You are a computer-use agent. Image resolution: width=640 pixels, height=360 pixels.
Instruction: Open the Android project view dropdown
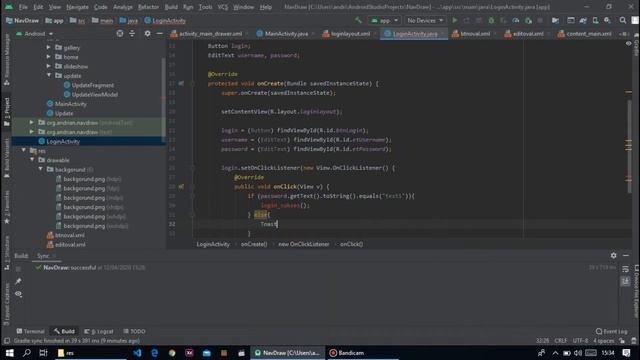35,34
